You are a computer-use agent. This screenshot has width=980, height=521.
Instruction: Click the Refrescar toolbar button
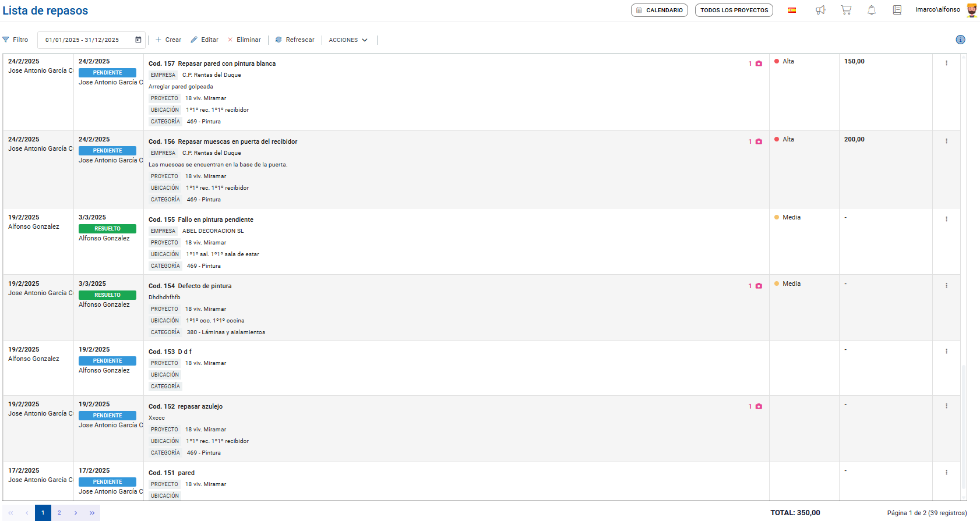(295, 40)
